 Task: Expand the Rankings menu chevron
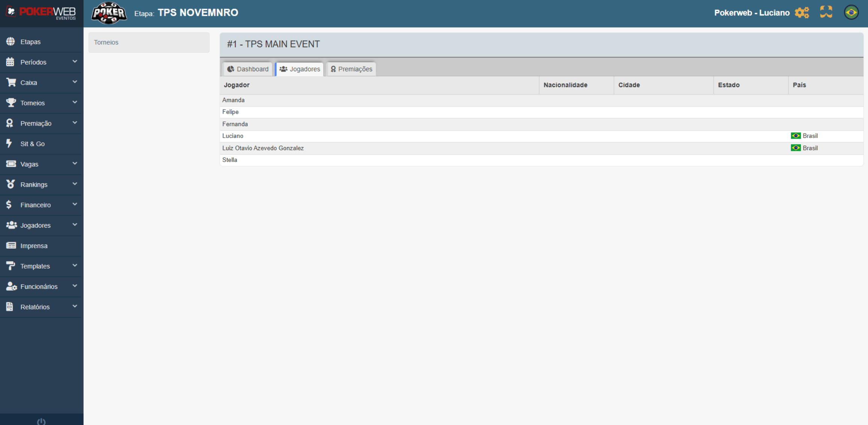(x=75, y=184)
